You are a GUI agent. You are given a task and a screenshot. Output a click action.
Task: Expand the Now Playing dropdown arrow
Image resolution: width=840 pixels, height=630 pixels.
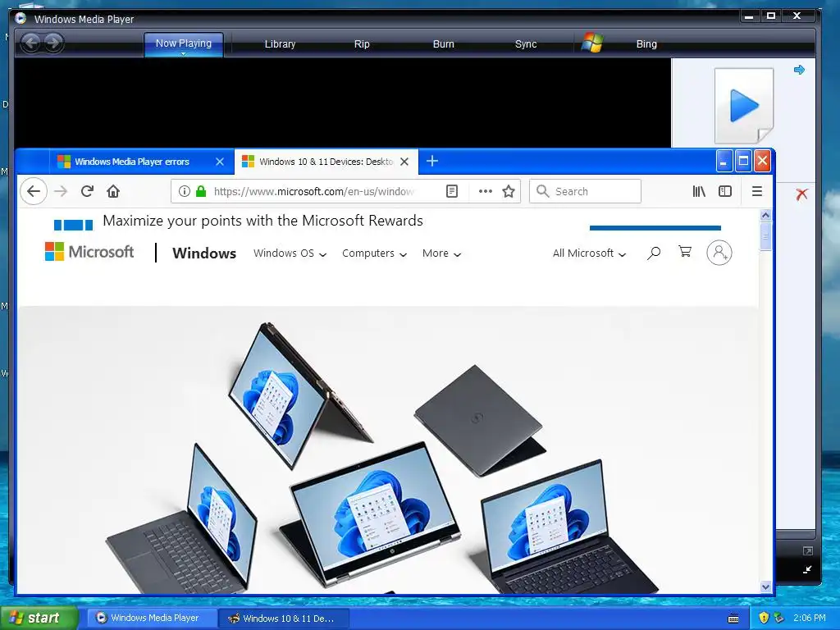pyautogui.click(x=183, y=54)
